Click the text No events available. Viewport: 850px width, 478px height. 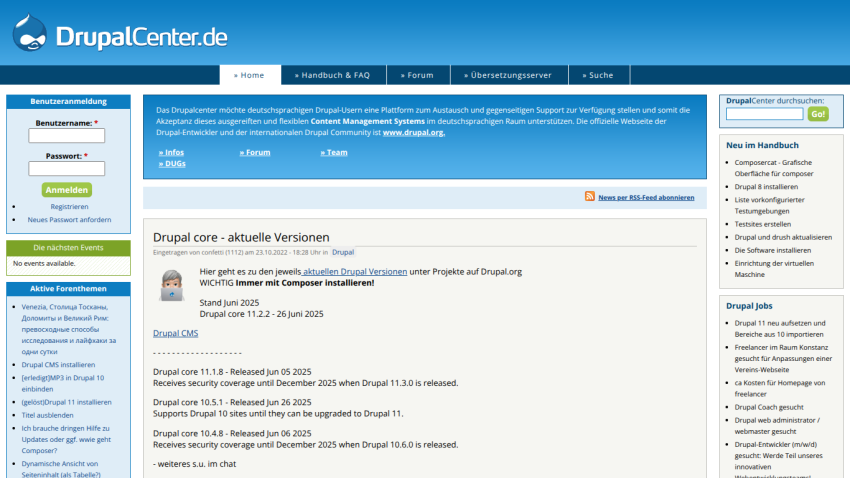pos(44,263)
